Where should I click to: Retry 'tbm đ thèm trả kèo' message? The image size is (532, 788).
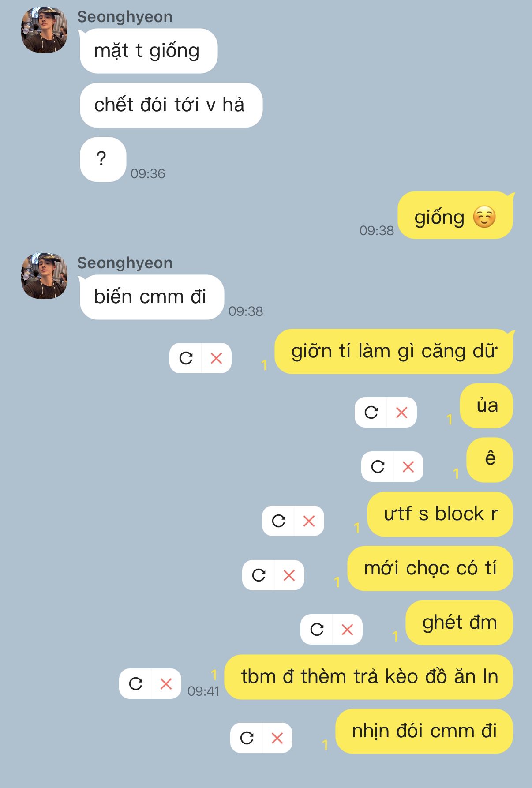pyautogui.click(x=135, y=683)
